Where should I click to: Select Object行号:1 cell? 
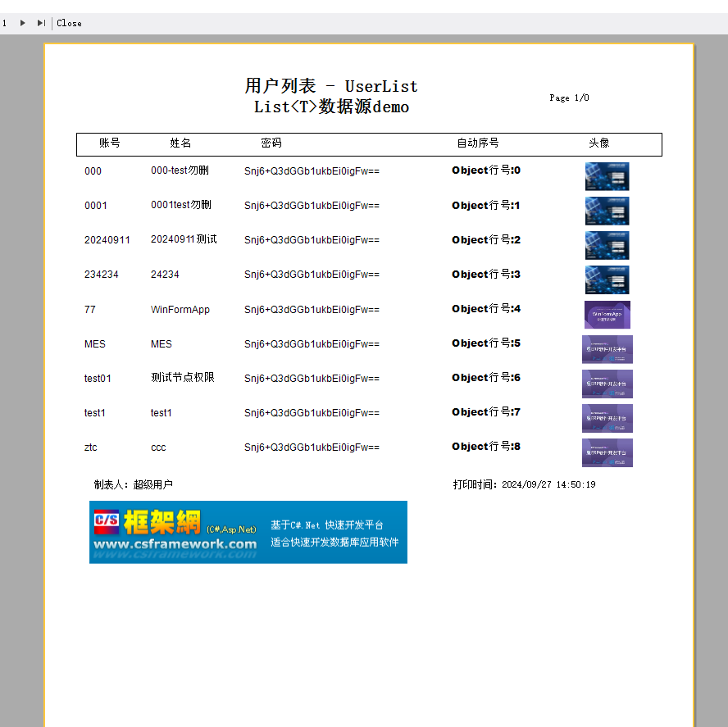(485, 205)
